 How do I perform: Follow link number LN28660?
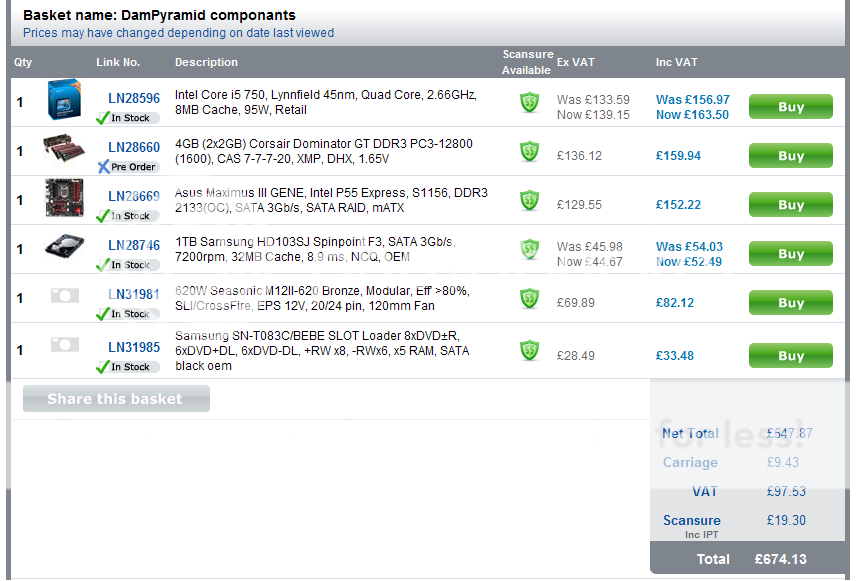pos(134,148)
